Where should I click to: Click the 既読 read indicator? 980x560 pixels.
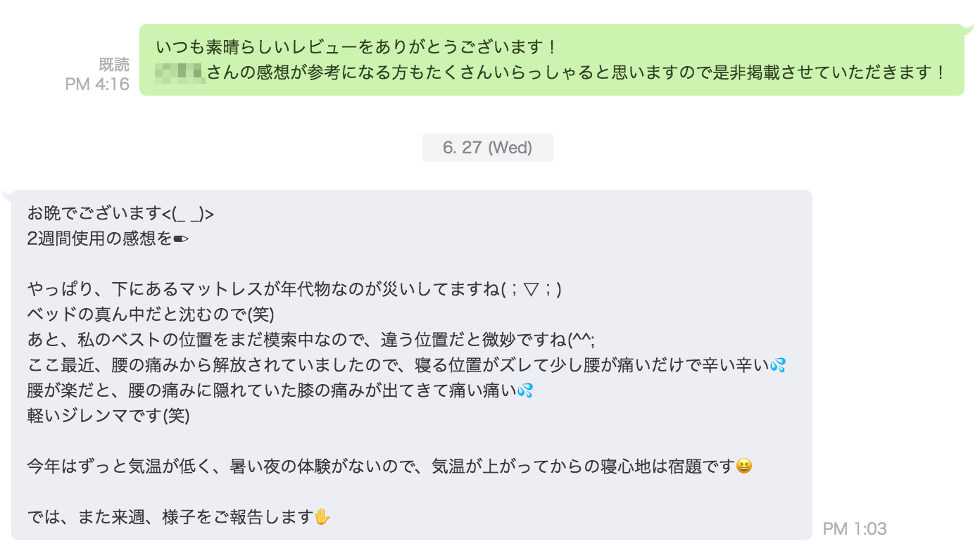tap(113, 65)
